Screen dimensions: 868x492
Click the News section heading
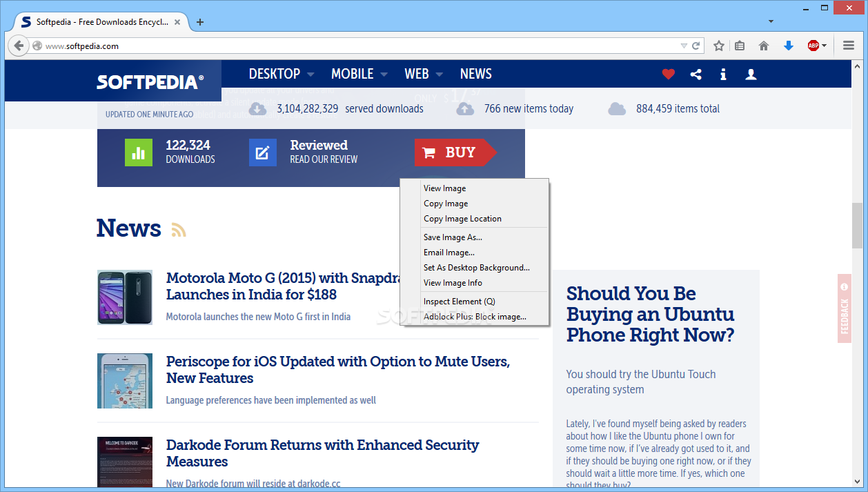(x=129, y=228)
